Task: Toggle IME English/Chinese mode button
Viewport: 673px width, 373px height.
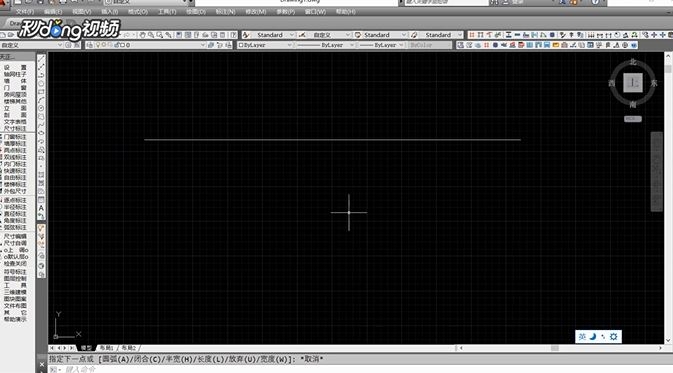Action: click(x=582, y=337)
